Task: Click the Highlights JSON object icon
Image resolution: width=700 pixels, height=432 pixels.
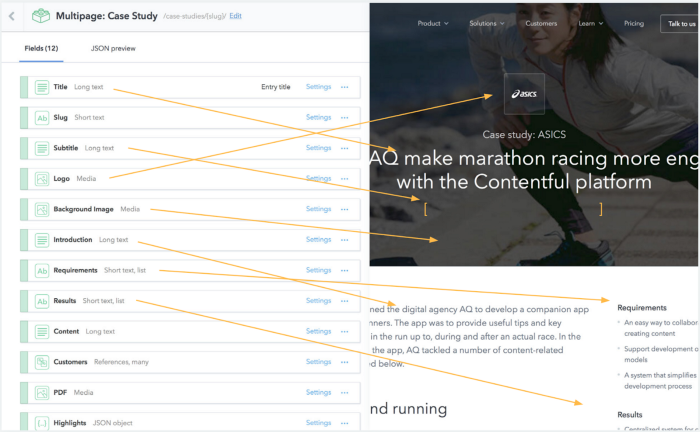Action: [x=42, y=423]
